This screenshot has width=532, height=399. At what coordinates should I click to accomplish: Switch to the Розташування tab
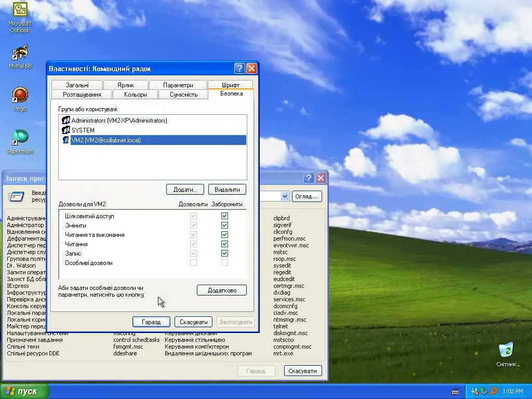82,95
